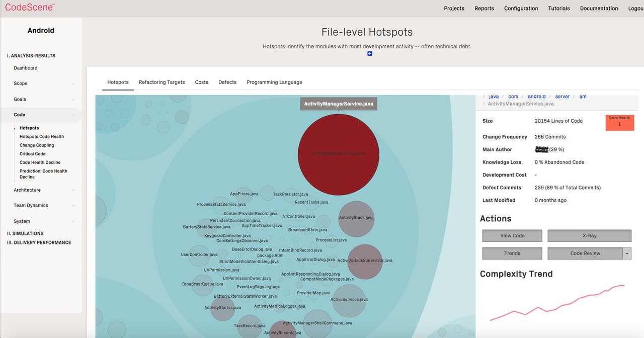
Task: Click the ProcessStatsService.java label
Action: [221, 205]
